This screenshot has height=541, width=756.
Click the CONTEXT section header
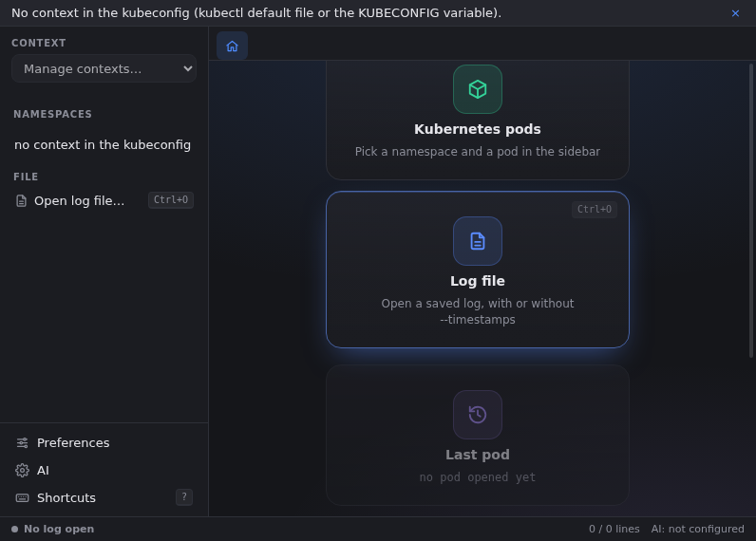pyautogui.click(x=39, y=43)
